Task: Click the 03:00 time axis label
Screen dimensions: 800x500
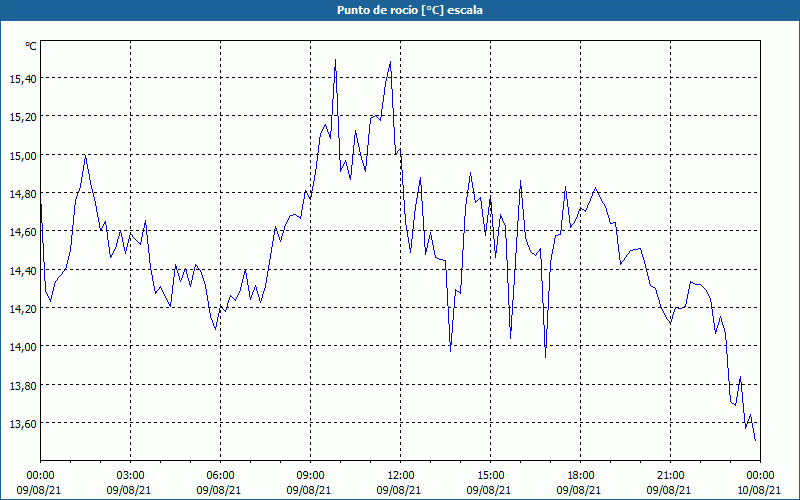Action: pyautogui.click(x=131, y=476)
